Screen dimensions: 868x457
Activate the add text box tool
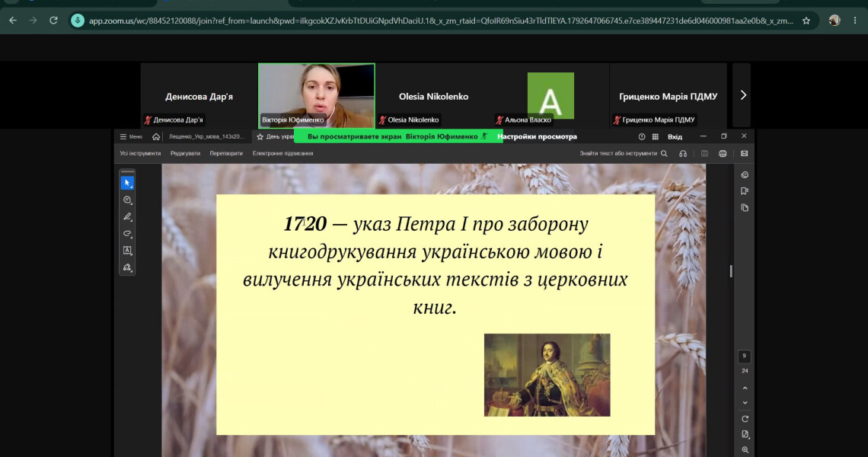127,251
